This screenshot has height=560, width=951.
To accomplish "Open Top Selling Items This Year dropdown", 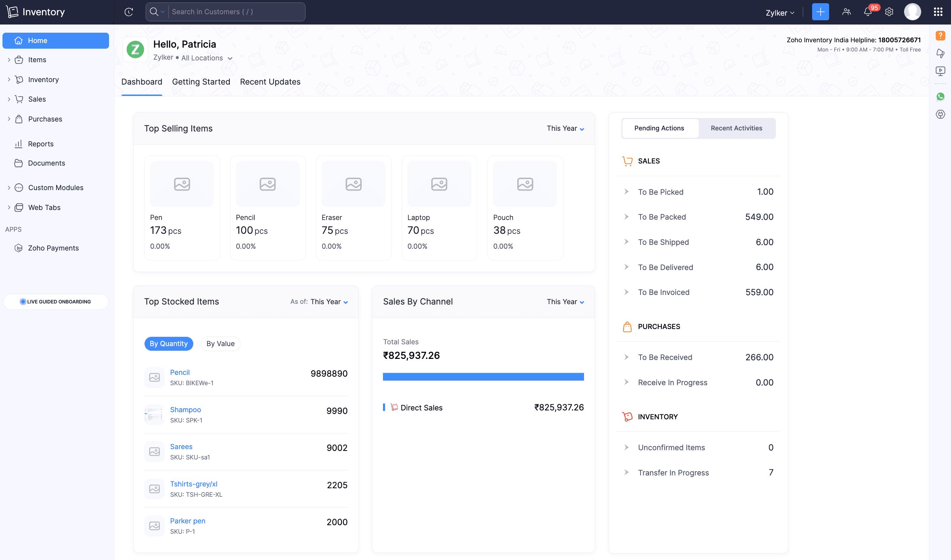I will (x=565, y=129).
